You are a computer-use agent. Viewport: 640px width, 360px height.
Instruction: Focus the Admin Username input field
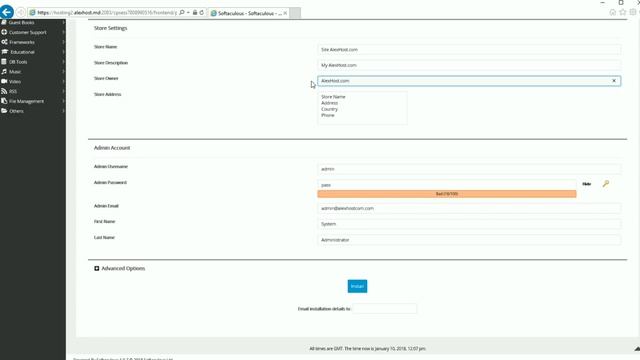click(469, 169)
